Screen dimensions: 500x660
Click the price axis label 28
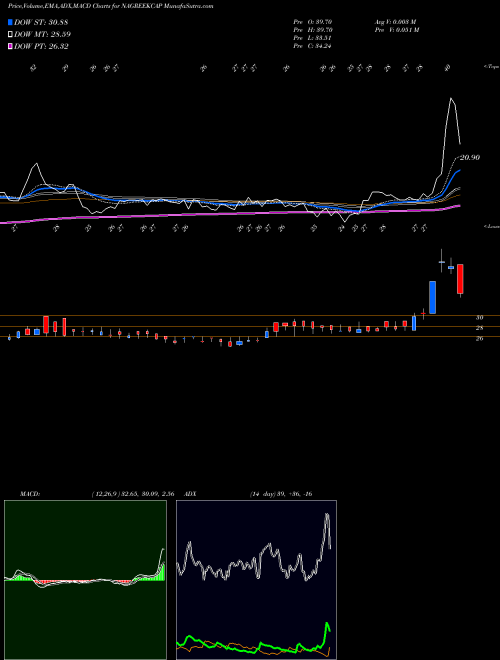[479, 328]
